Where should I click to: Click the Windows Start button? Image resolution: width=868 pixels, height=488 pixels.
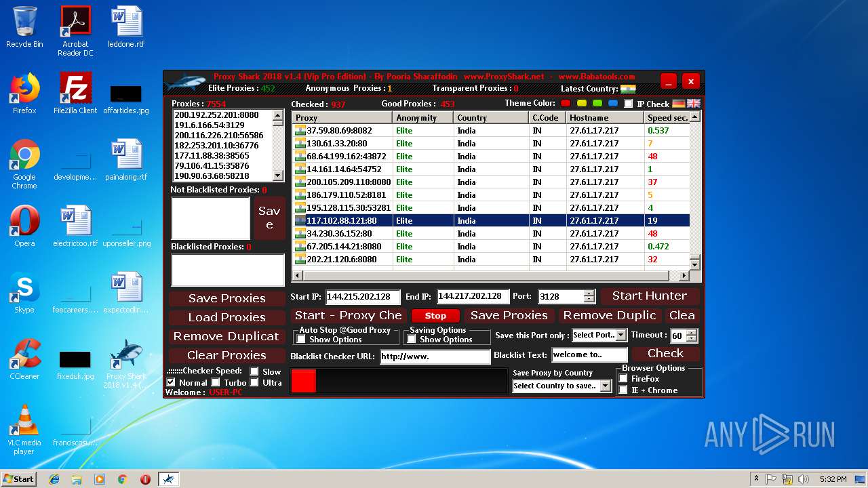pos(19,479)
